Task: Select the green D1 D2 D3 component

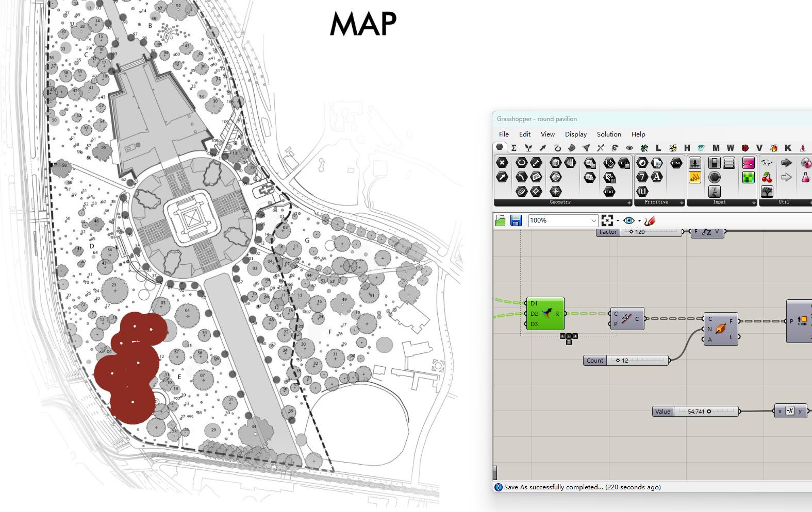Action: click(545, 314)
